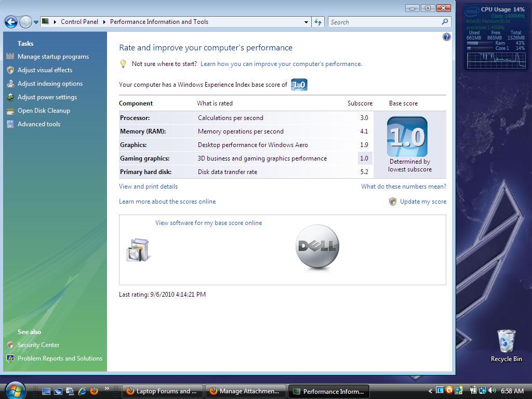
Task: Switch to Laptop Forums taskbar window
Action: 162,391
